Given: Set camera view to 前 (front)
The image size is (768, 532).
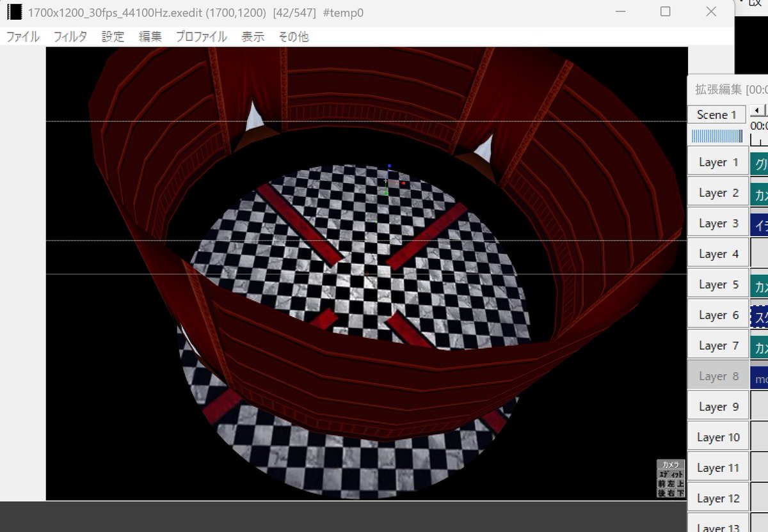Looking at the screenshot, I should point(662,483).
